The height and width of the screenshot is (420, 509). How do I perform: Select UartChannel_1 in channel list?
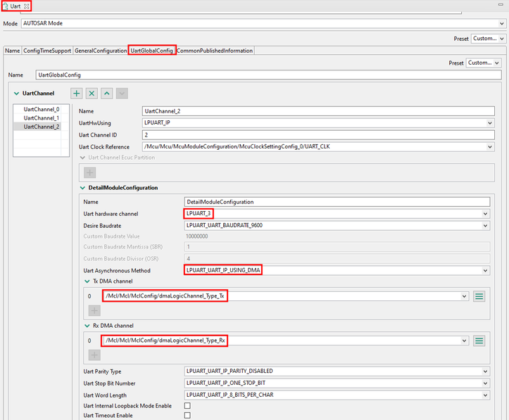(42, 118)
